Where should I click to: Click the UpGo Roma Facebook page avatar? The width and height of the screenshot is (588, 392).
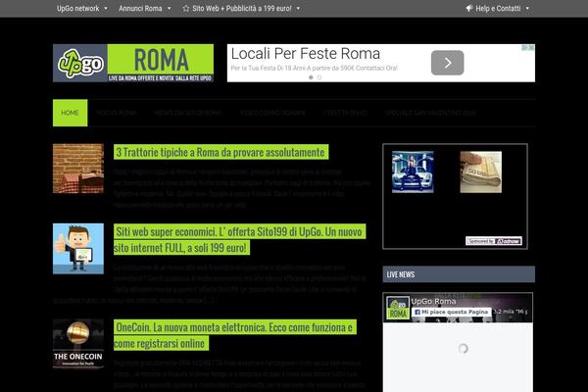point(398,308)
